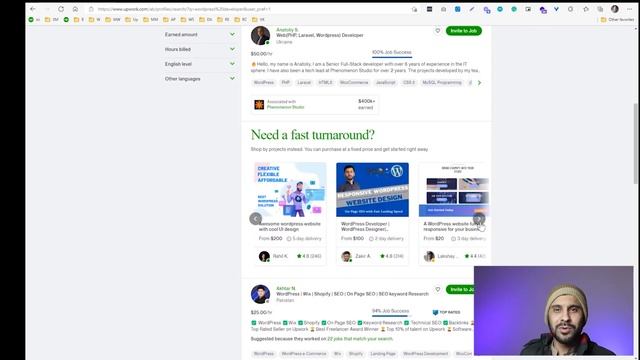Open Lakshay's project thumbnail
This screenshot has width=640, height=360.
pyautogui.click(x=454, y=189)
